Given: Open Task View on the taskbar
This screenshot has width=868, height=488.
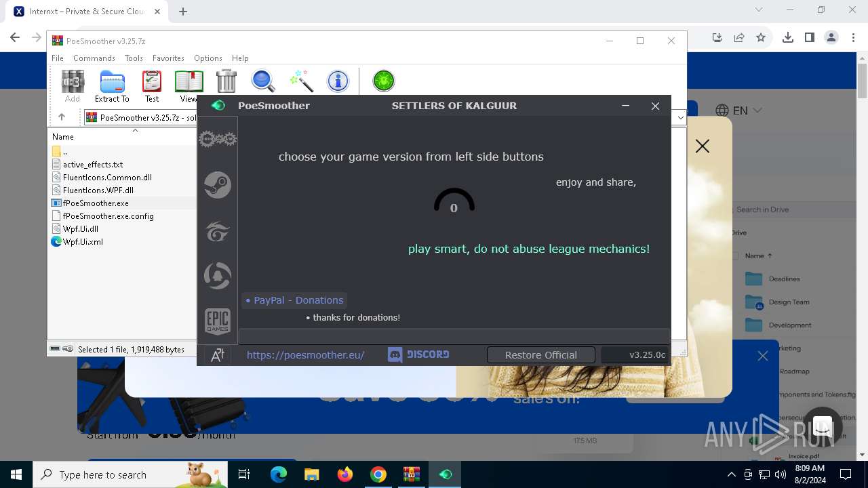Looking at the screenshot, I should pyautogui.click(x=244, y=474).
